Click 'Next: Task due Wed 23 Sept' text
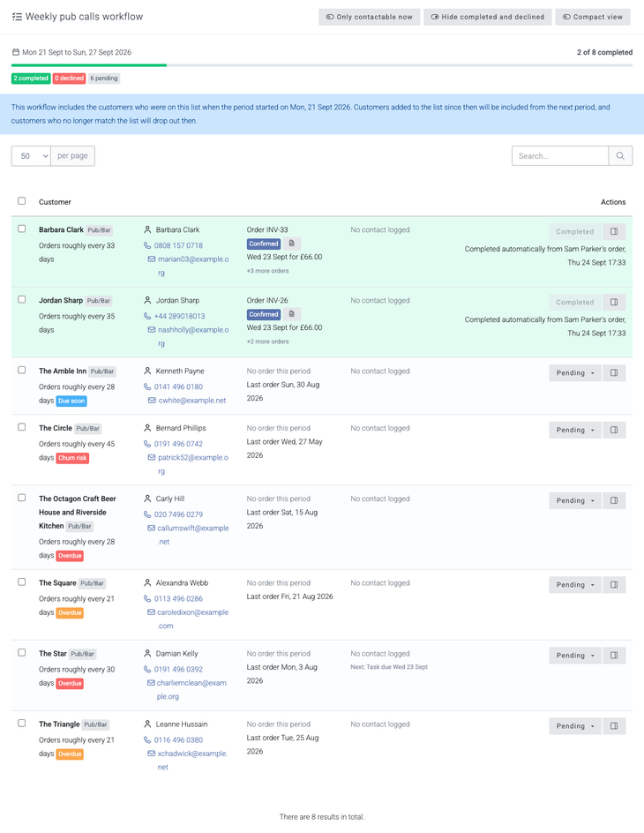644x833 pixels. click(389, 667)
